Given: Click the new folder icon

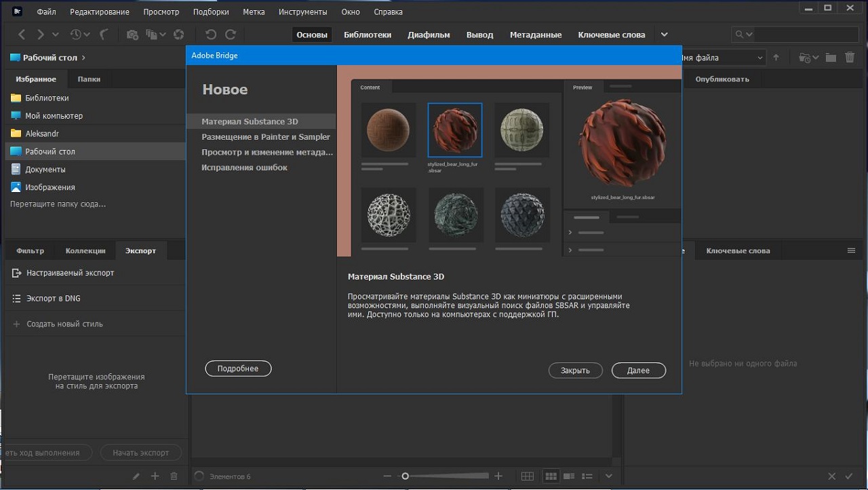Looking at the screenshot, I should tap(831, 58).
